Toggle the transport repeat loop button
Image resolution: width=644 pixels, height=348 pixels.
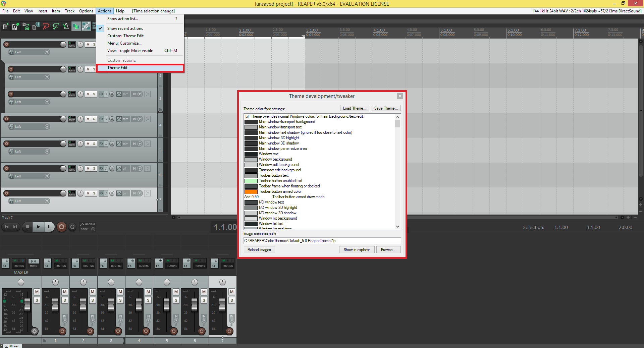[72, 227]
